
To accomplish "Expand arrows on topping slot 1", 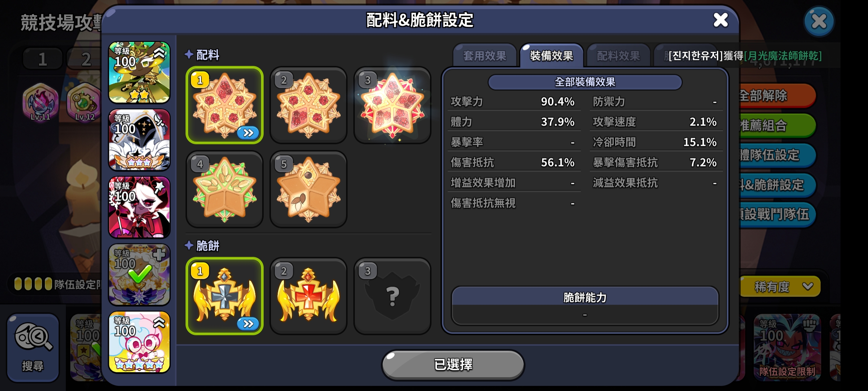I will [248, 133].
